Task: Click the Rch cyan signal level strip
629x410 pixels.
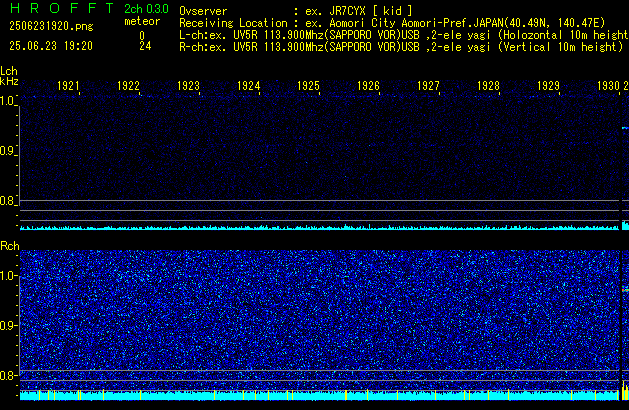Action: [x=320, y=395]
